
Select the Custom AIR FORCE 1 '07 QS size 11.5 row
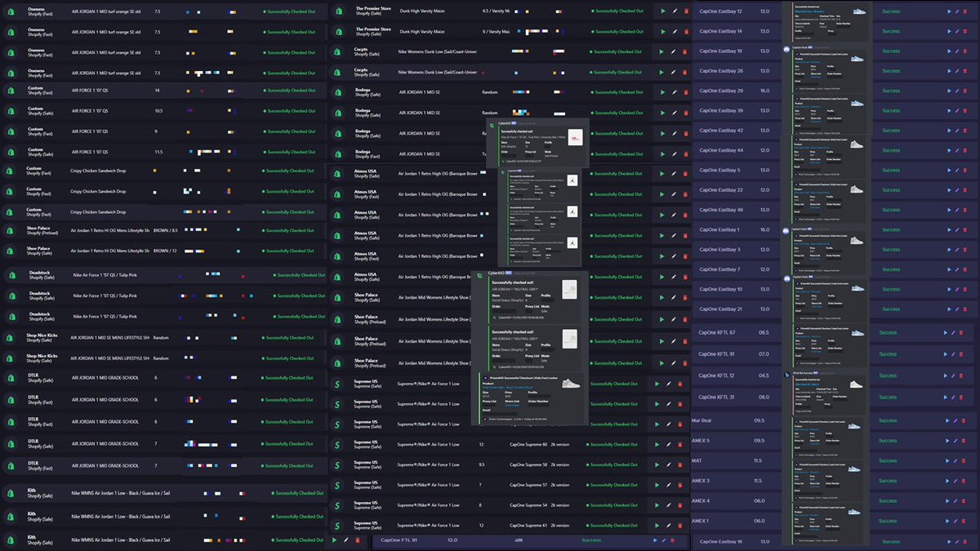tap(163, 151)
